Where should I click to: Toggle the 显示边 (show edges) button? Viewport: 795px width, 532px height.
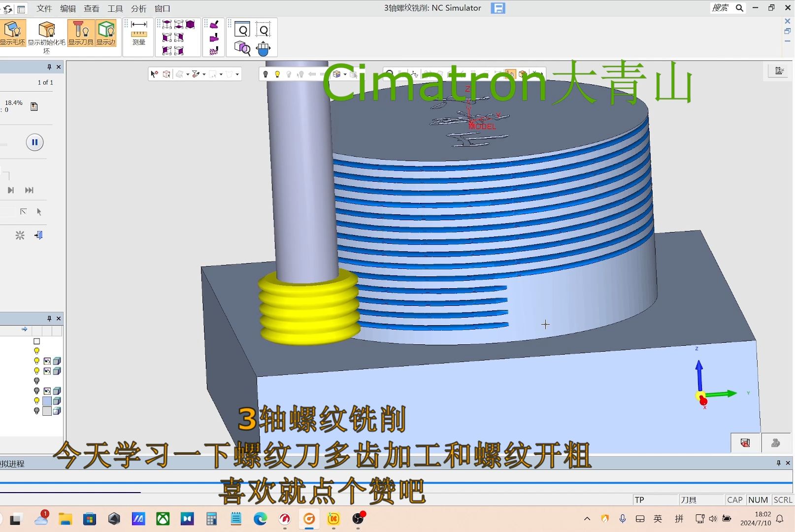106,33
